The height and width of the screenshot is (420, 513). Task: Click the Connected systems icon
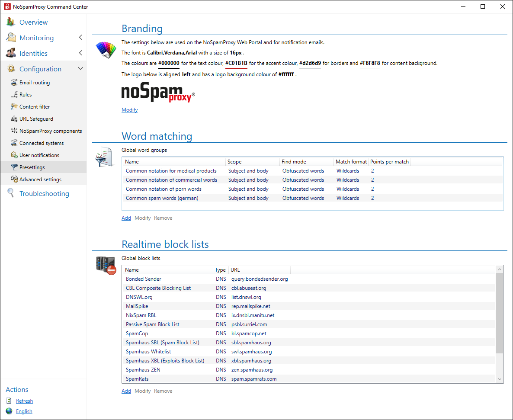pos(14,143)
